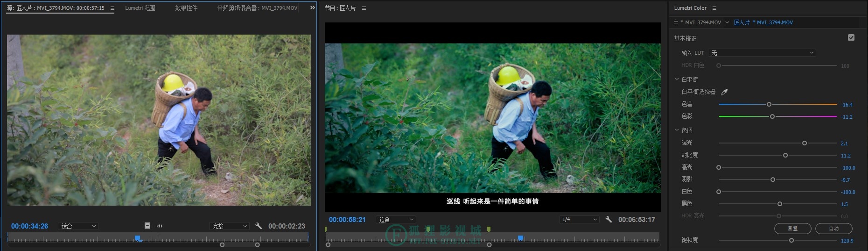Adjust the 高光 highlights slider handle
This screenshot has width=868, height=251.
[x=719, y=167]
